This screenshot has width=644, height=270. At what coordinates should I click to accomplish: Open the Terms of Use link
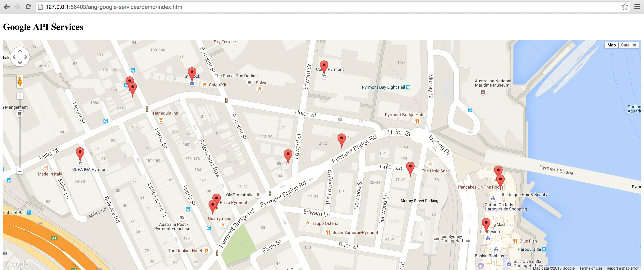(x=591, y=268)
